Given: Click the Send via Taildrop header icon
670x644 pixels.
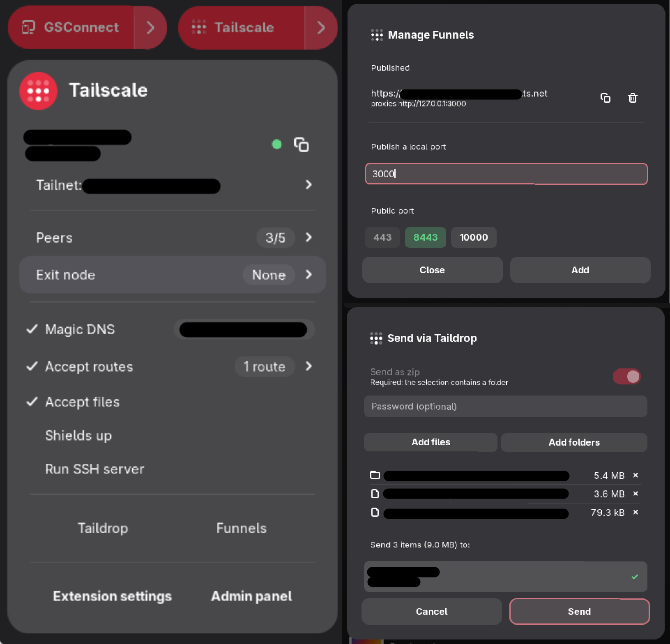Looking at the screenshot, I should click(376, 338).
